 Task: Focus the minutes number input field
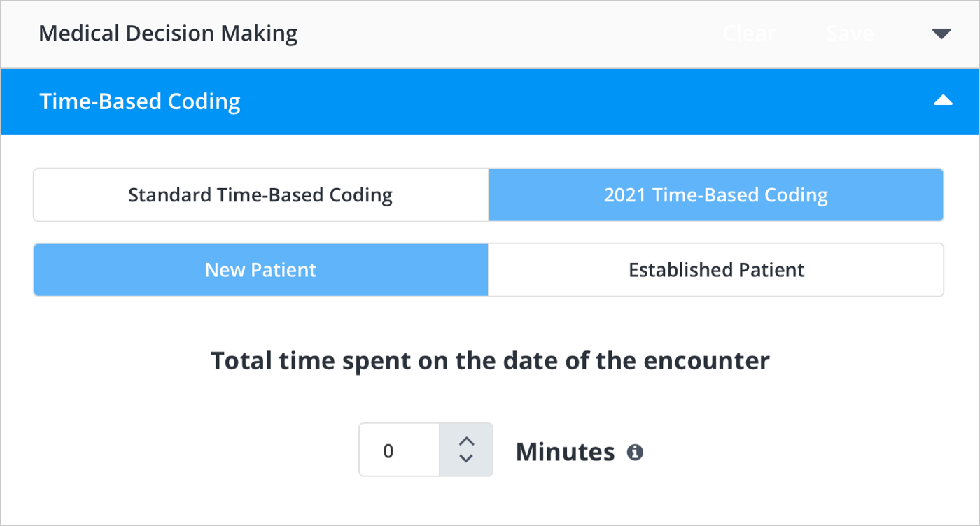pyautogui.click(x=399, y=450)
